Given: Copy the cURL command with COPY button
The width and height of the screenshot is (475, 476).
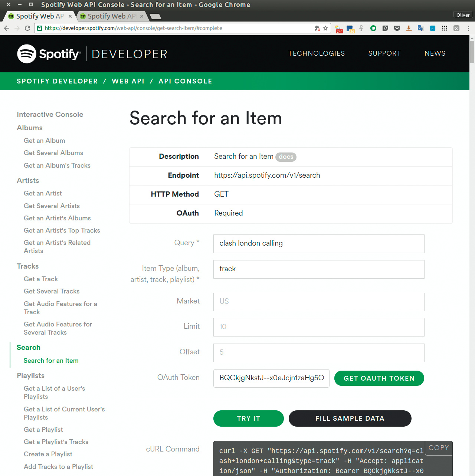Looking at the screenshot, I should point(439,447).
